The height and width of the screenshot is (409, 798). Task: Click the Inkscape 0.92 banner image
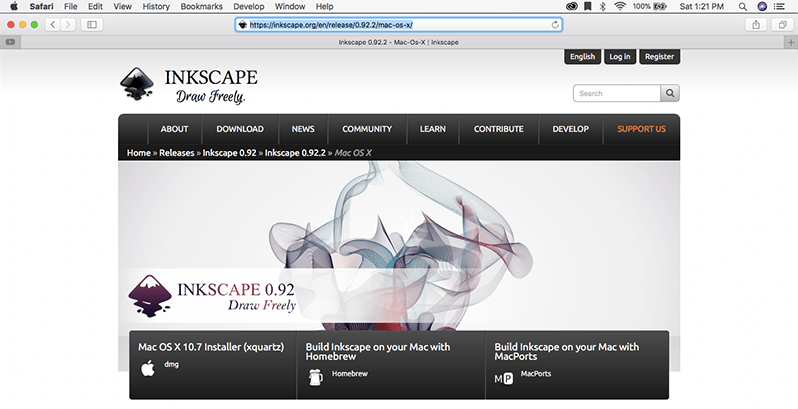point(399,246)
